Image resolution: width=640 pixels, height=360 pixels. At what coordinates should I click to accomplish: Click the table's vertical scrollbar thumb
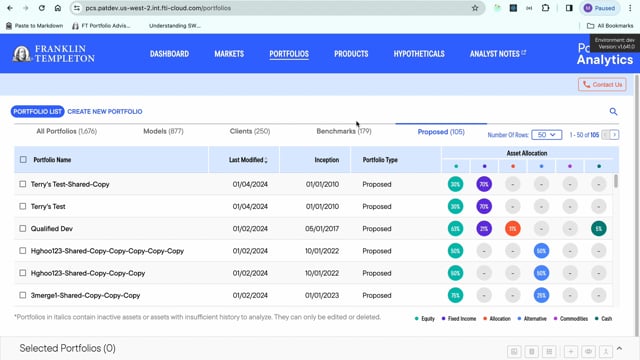click(616, 181)
